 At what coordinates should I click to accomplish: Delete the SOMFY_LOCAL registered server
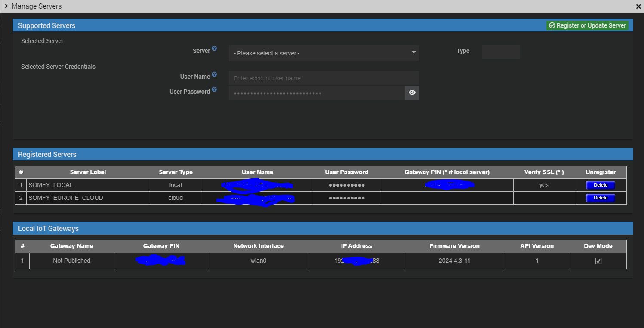600,185
